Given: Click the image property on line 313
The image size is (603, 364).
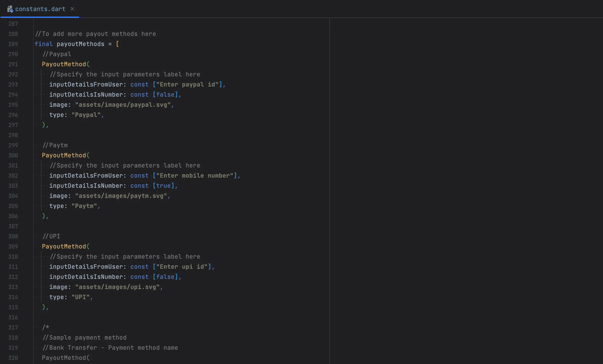Looking at the screenshot, I should click(58, 287).
